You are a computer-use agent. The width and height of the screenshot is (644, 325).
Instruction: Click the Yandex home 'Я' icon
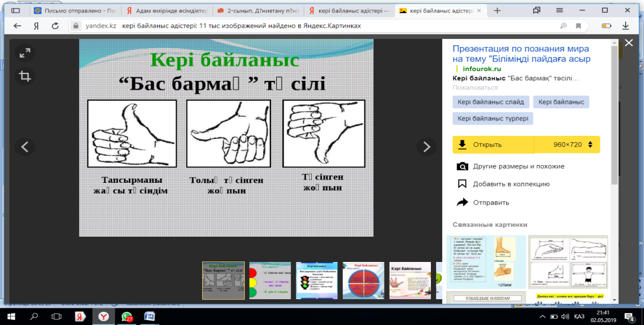(x=36, y=26)
